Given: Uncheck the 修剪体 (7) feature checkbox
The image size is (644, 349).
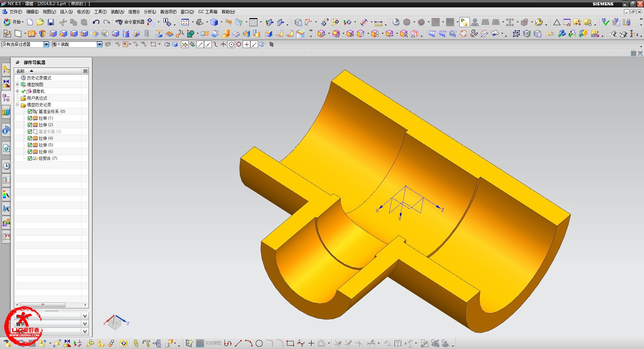Looking at the screenshot, I should click(x=30, y=158).
